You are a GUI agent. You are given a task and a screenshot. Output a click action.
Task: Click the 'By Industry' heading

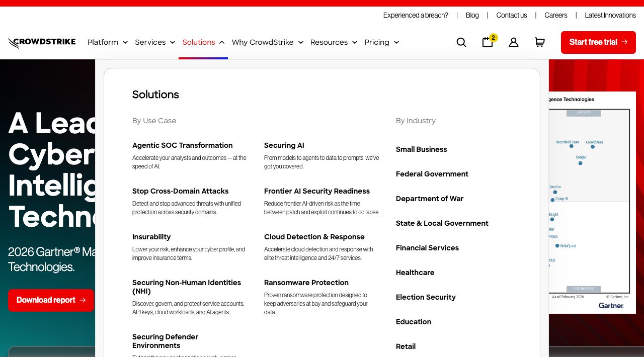(416, 121)
